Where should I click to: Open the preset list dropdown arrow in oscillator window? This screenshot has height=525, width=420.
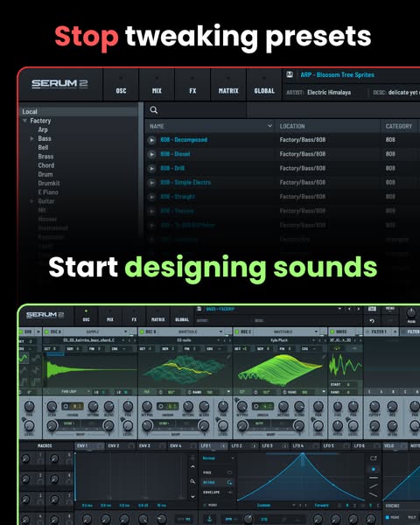tap(339, 309)
